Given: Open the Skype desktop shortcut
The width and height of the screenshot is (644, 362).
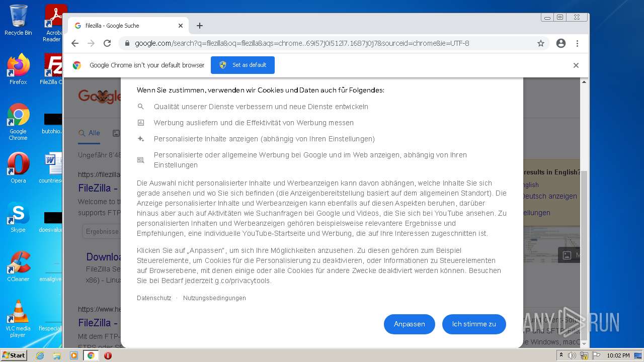Looking at the screenshot, I should tap(18, 217).
